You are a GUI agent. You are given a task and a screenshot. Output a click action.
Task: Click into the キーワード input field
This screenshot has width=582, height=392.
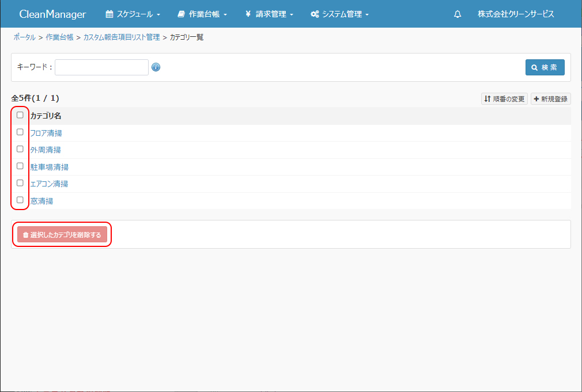(x=101, y=67)
